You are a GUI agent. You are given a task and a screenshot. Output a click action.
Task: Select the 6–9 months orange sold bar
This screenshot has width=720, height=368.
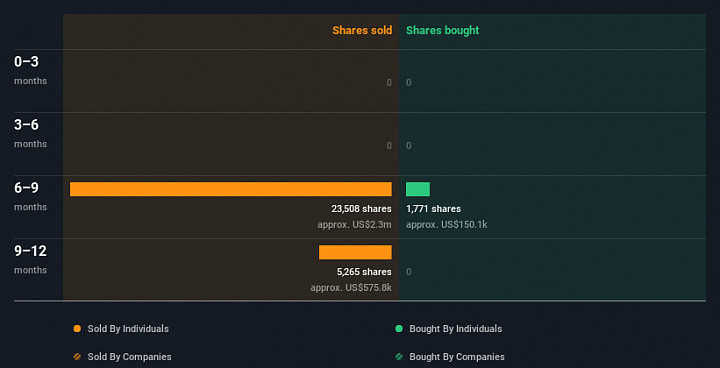[231, 189]
